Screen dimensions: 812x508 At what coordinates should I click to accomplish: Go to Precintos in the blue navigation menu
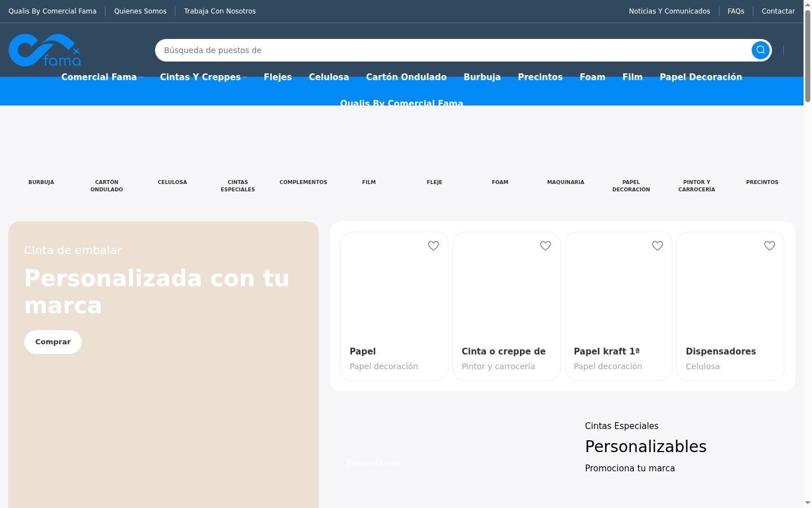(x=540, y=77)
